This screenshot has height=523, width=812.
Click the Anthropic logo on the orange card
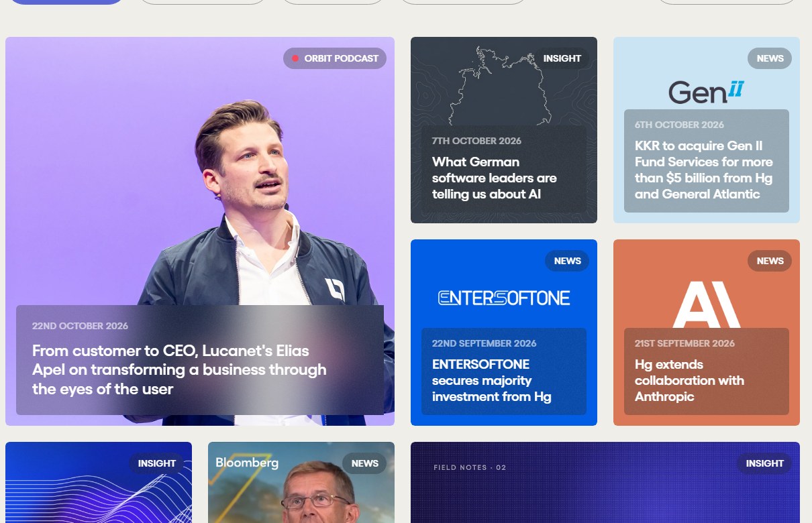(x=707, y=304)
